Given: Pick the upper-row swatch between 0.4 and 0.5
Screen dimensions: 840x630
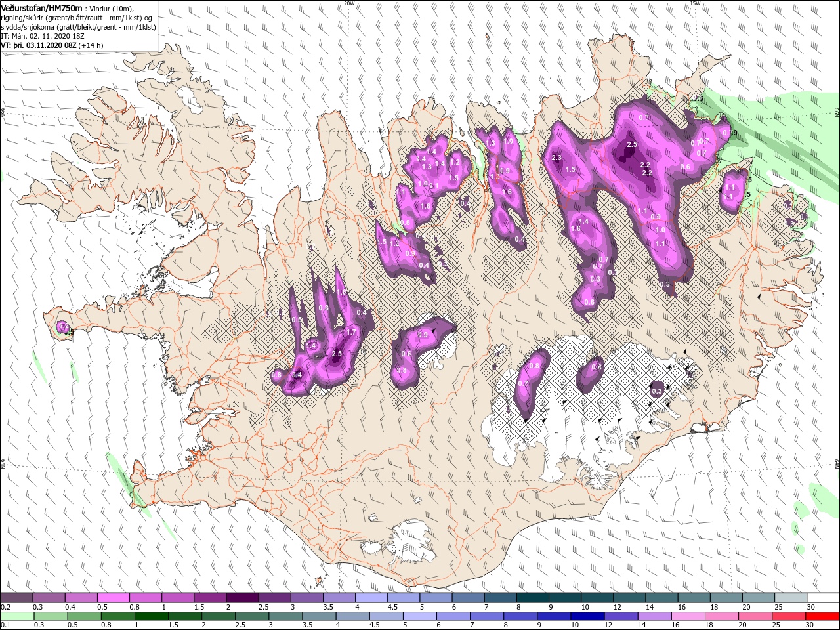Looking at the screenshot, I should [81, 598].
